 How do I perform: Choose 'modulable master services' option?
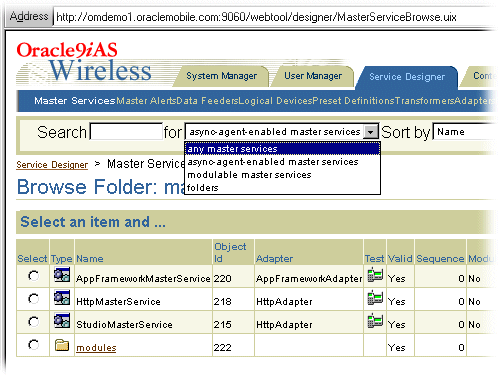(x=282, y=175)
